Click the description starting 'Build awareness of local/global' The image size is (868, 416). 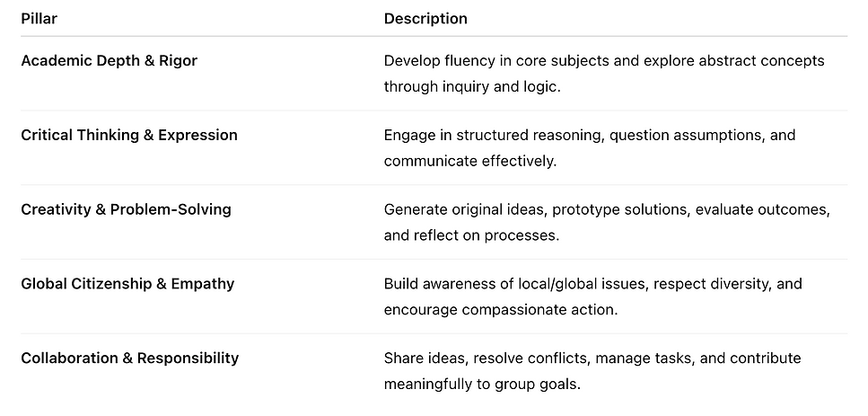592,284
